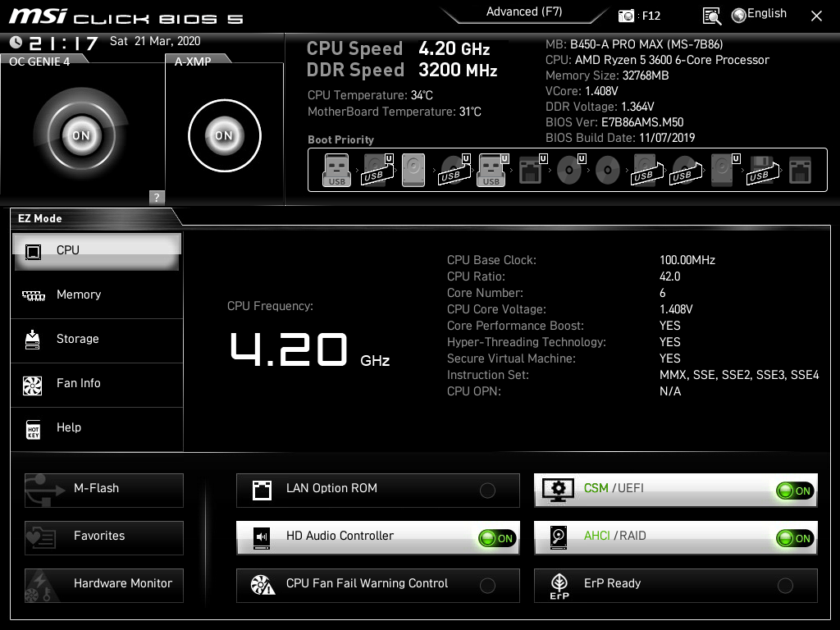The height and width of the screenshot is (630, 840).
Task: Open the language selector globe English
Action: (x=759, y=15)
